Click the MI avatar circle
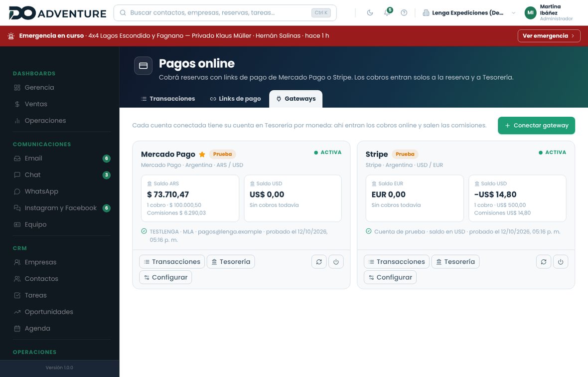Screen dimensions: 588x377 (x=530, y=13)
